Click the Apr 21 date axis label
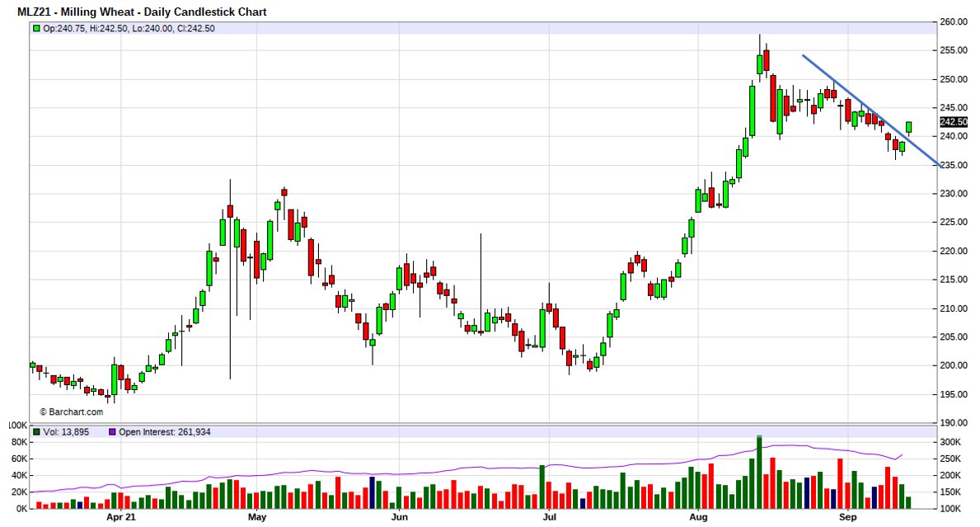The width and height of the screenshot is (980, 527). [x=120, y=518]
